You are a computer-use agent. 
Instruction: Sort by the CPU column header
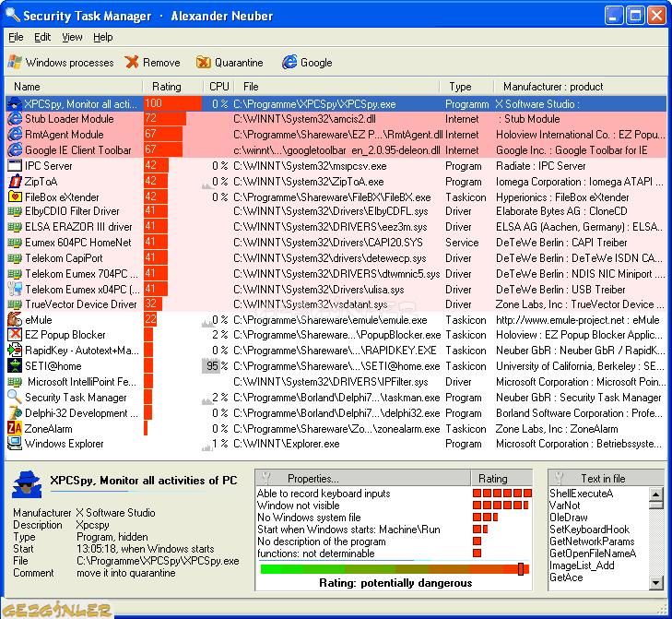coord(218,87)
